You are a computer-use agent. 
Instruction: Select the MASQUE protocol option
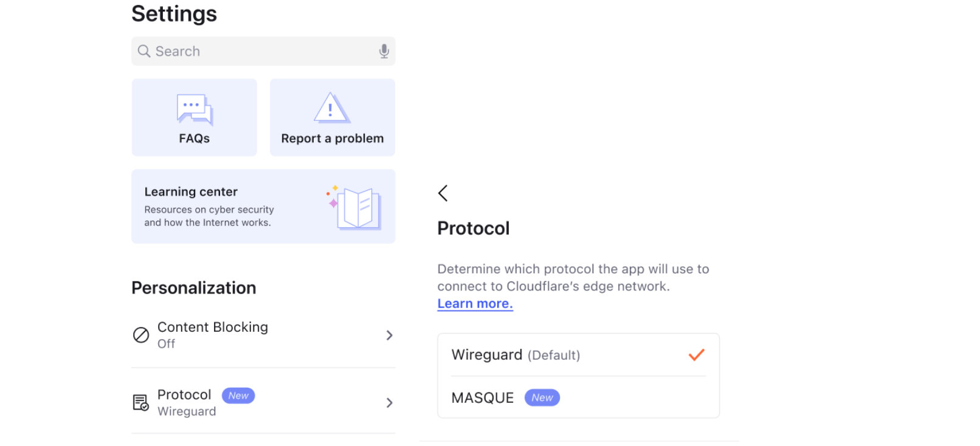[579, 397]
